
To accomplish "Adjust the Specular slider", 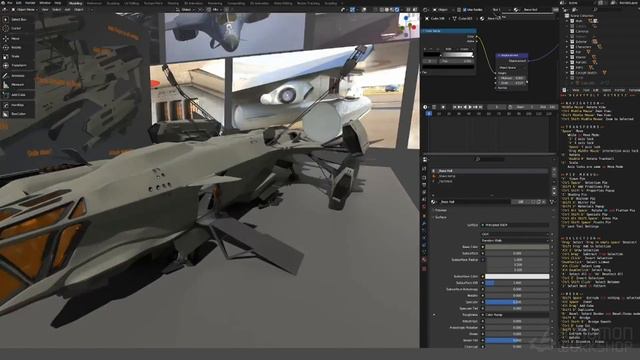I will tap(517, 302).
